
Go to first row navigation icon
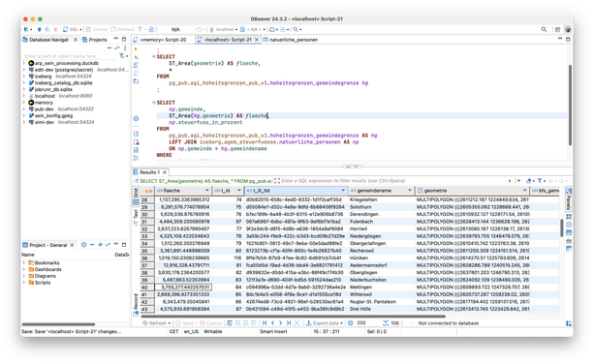click(x=265, y=323)
